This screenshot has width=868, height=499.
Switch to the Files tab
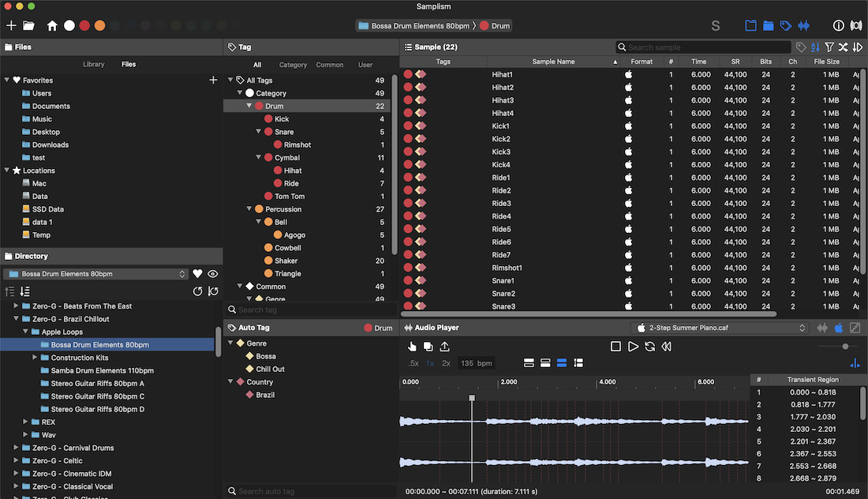[x=129, y=64]
